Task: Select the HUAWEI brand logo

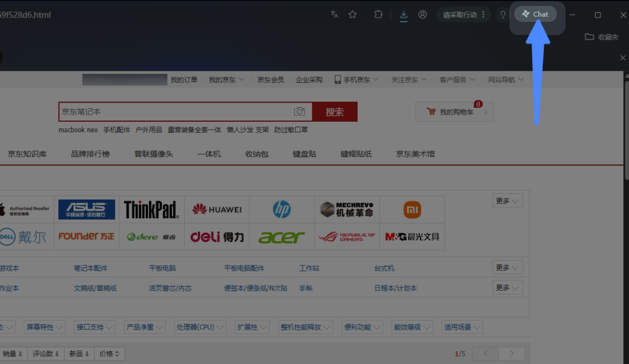Action: point(217,210)
